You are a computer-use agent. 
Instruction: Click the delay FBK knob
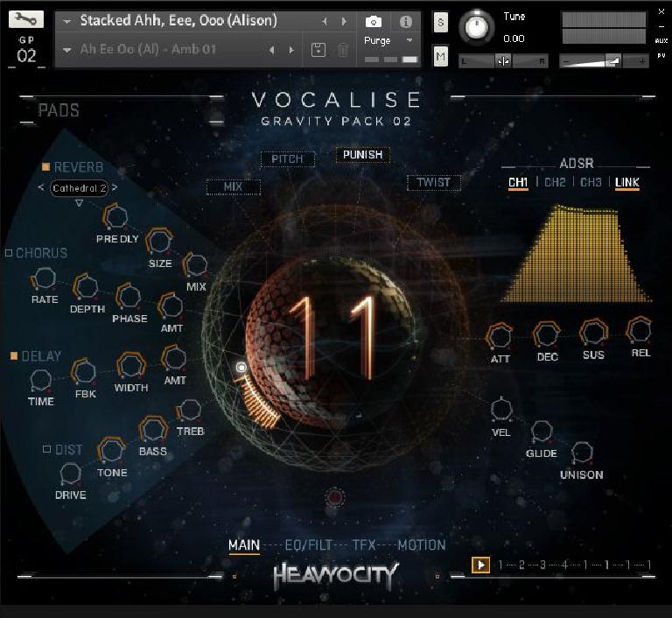click(84, 372)
